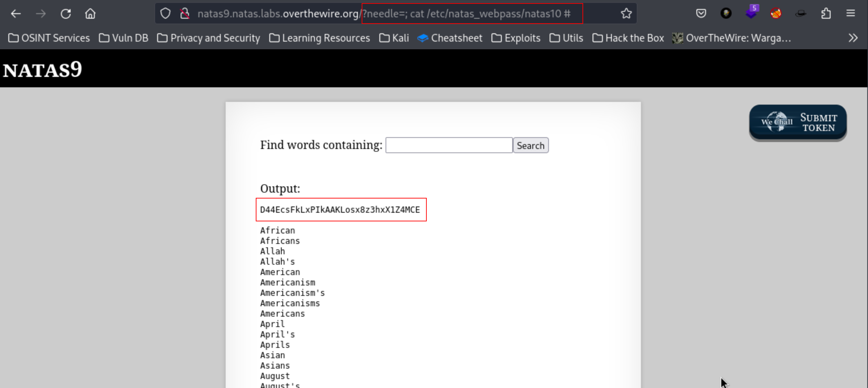
Task: Open the OSINT Services bookmark folder
Action: pos(49,38)
